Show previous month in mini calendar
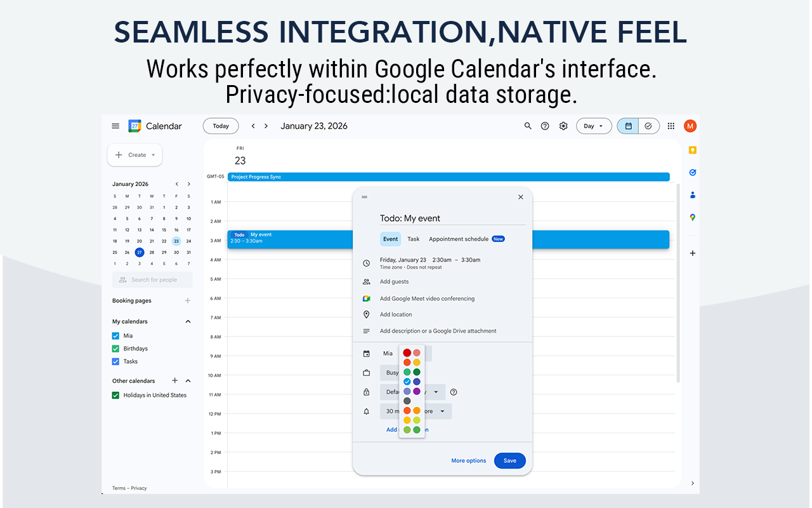812x508 pixels. point(176,184)
